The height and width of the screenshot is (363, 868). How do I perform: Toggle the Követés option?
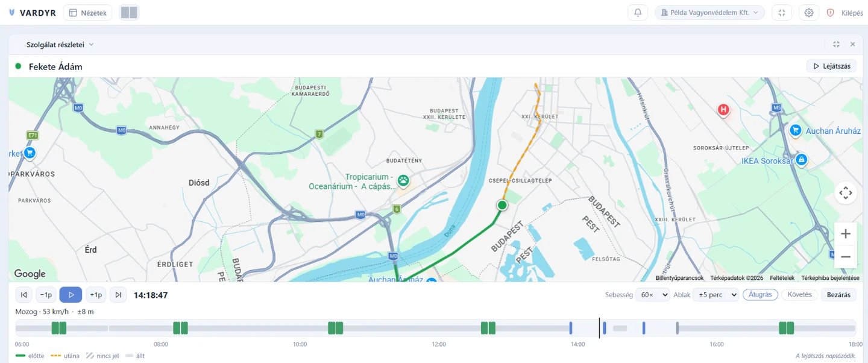pyautogui.click(x=800, y=295)
